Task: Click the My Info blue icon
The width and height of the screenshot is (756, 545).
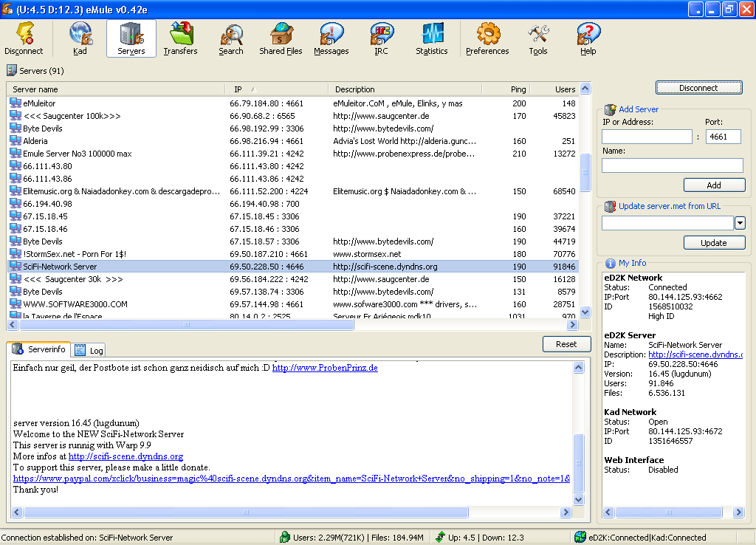Action: pyautogui.click(x=611, y=264)
